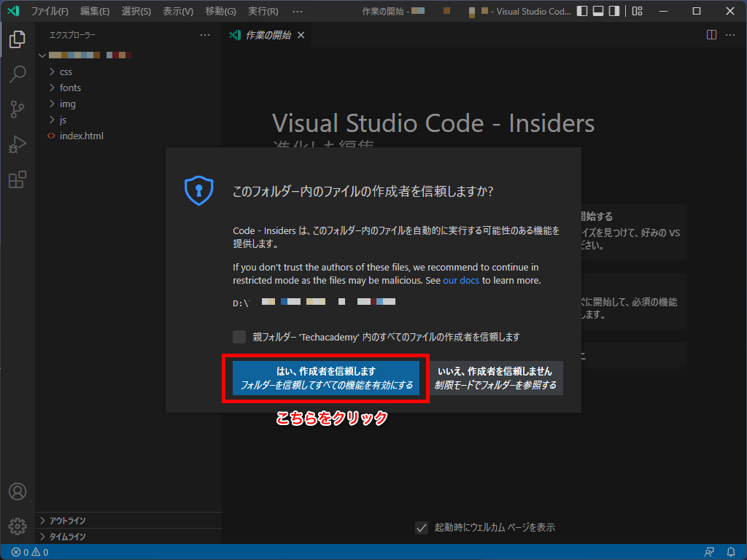
Task: Click いいえ、作成者を信頼しません button
Action: click(x=495, y=378)
